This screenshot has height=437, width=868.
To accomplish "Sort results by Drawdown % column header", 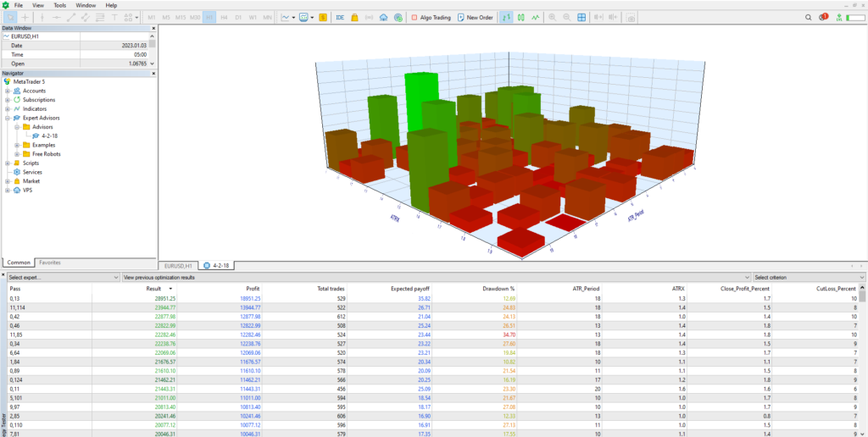I will click(x=501, y=288).
